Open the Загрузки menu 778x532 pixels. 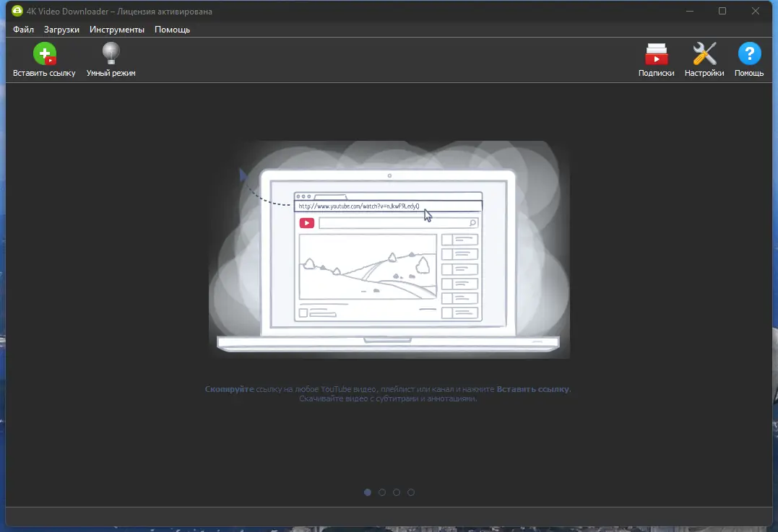click(61, 30)
